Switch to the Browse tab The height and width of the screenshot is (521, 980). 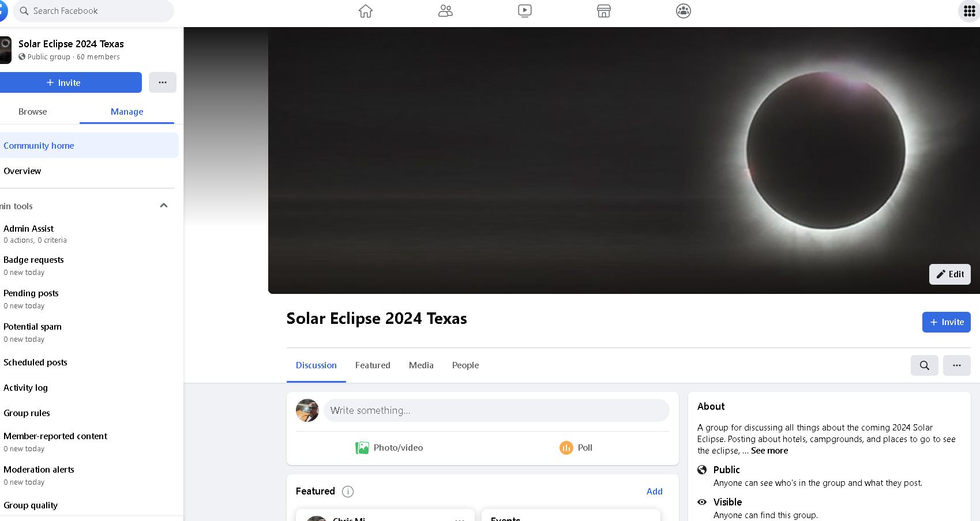coord(33,112)
